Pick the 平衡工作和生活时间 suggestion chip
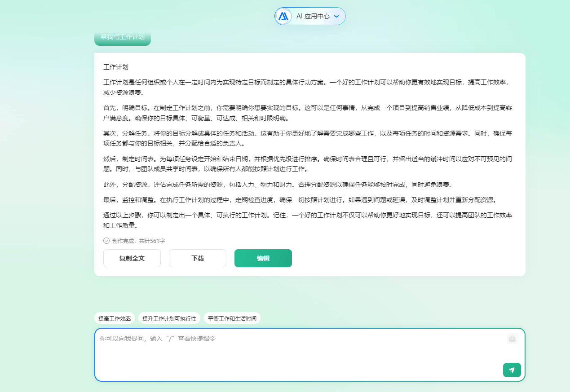This screenshot has height=392, width=570. coord(232,318)
